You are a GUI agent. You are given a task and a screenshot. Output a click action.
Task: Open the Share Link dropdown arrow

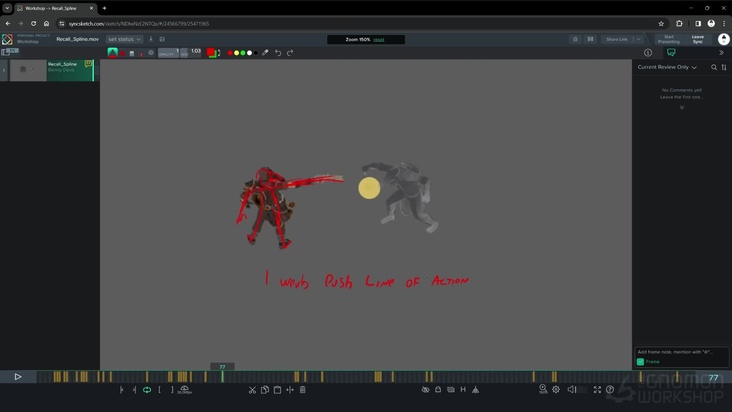click(x=637, y=39)
